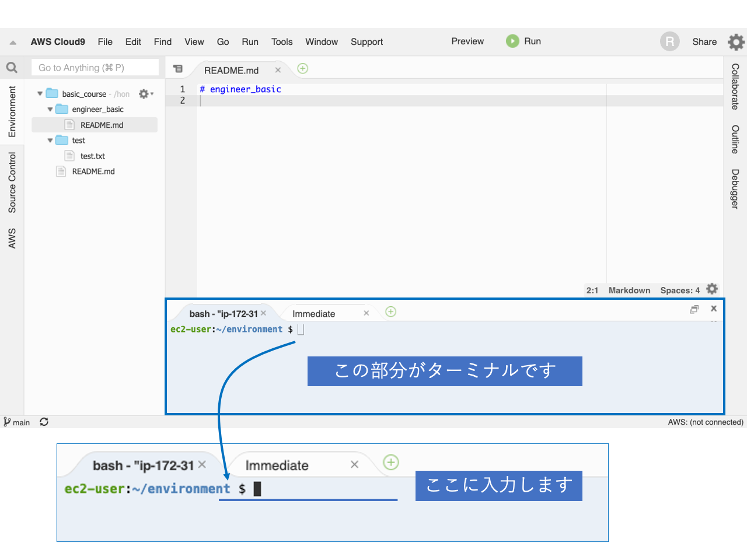Switch to the Immediate tab
Screen dimensions: 747x560
(314, 314)
